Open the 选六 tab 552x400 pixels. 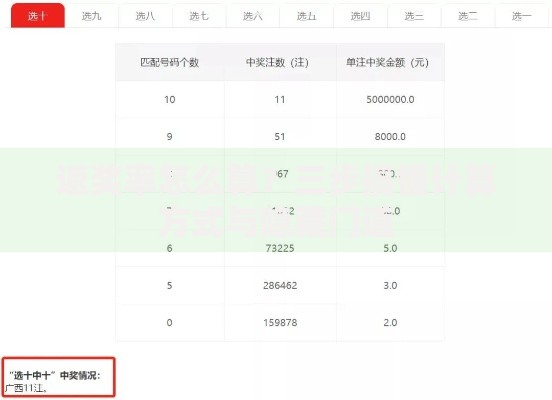(x=253, y=16)
